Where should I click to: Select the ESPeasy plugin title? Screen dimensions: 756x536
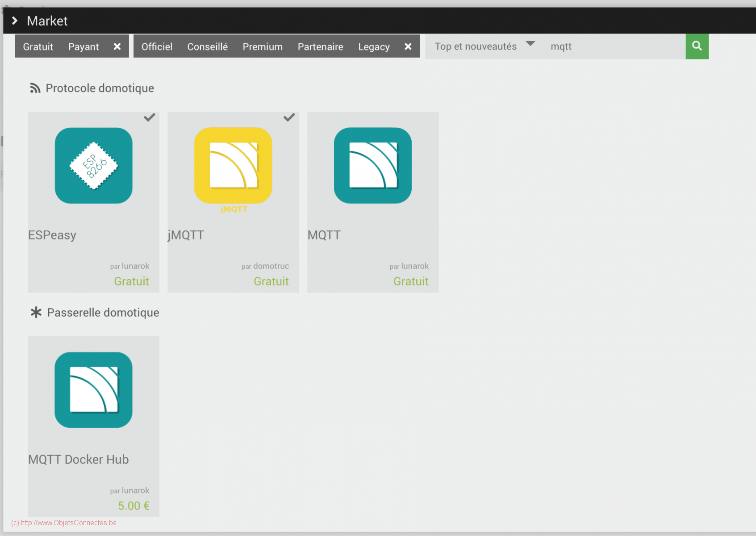52,235
